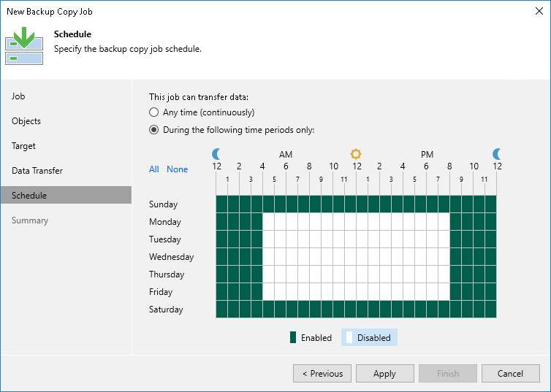The height and width of the screenshot is (392, 551).
Task: Click the noon sun icon
Action: [x=356, y=153]
